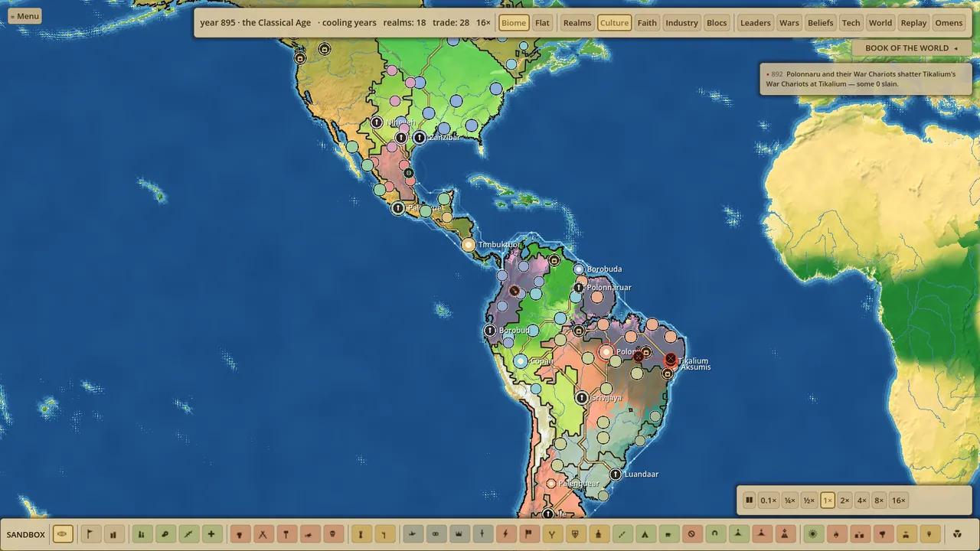The image size is (980, 551).
Task: Select the red banner flag tool
Action: coord(528,534)
